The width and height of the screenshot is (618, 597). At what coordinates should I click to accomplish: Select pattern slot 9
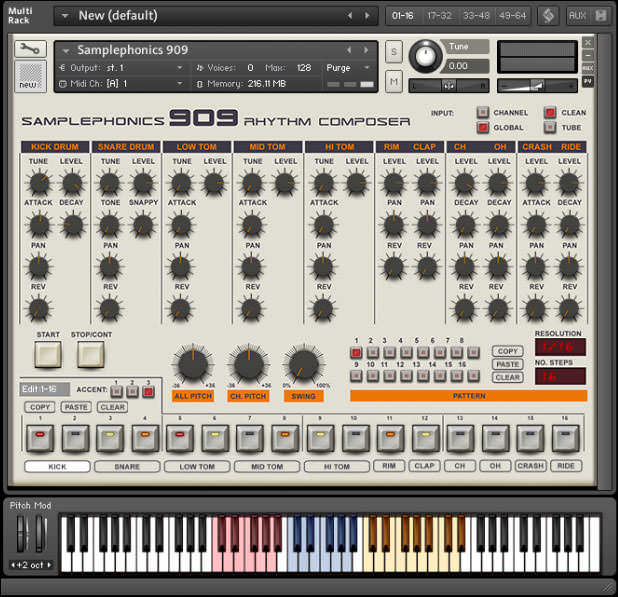coord(356,376)
